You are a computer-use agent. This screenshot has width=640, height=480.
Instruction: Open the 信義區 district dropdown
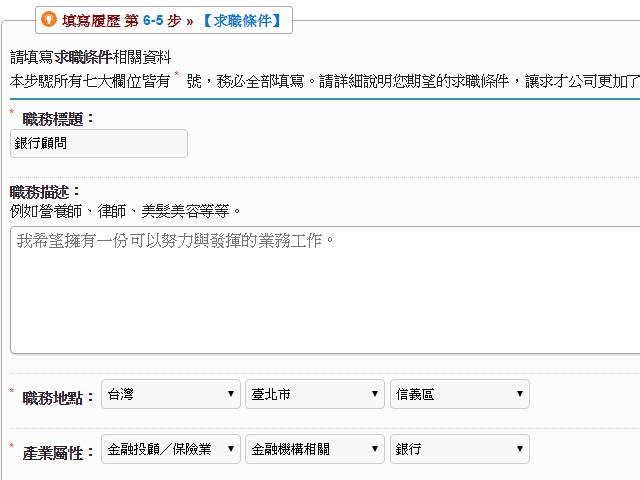[x=459, y=394]
